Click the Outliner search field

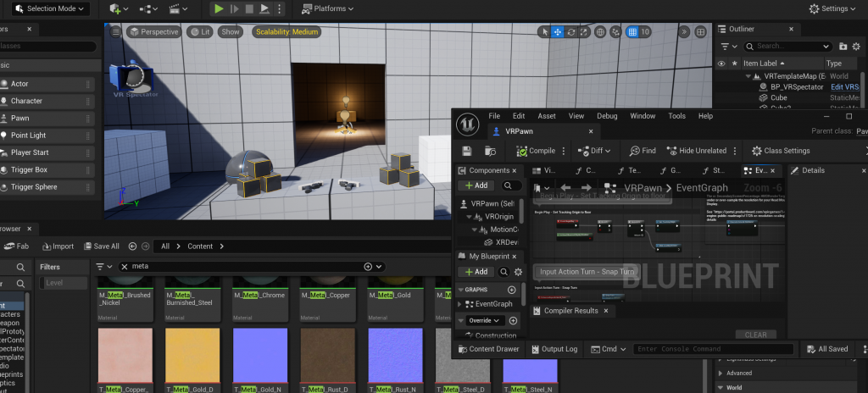[x=787, y=47]
